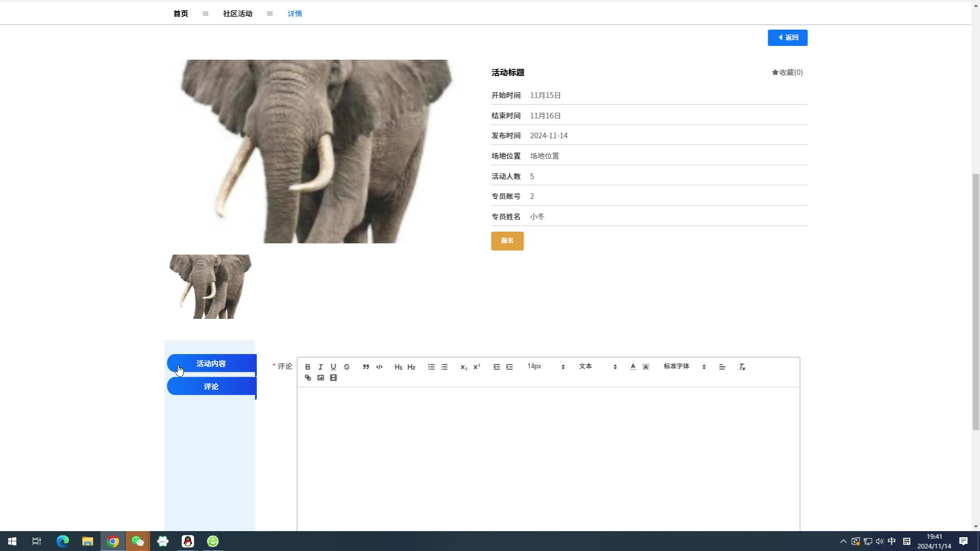
Task: Click the insert image icon
Action: click(x=321, y=378)
